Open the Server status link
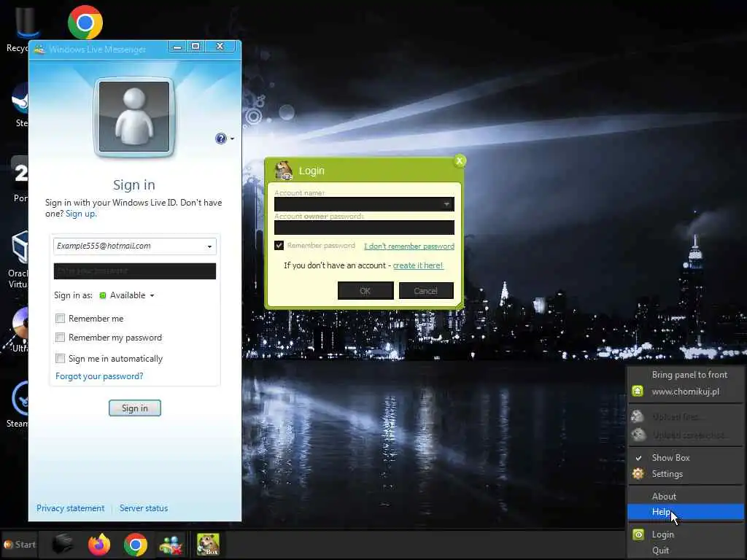747x560 pixels. coord(144,508)
